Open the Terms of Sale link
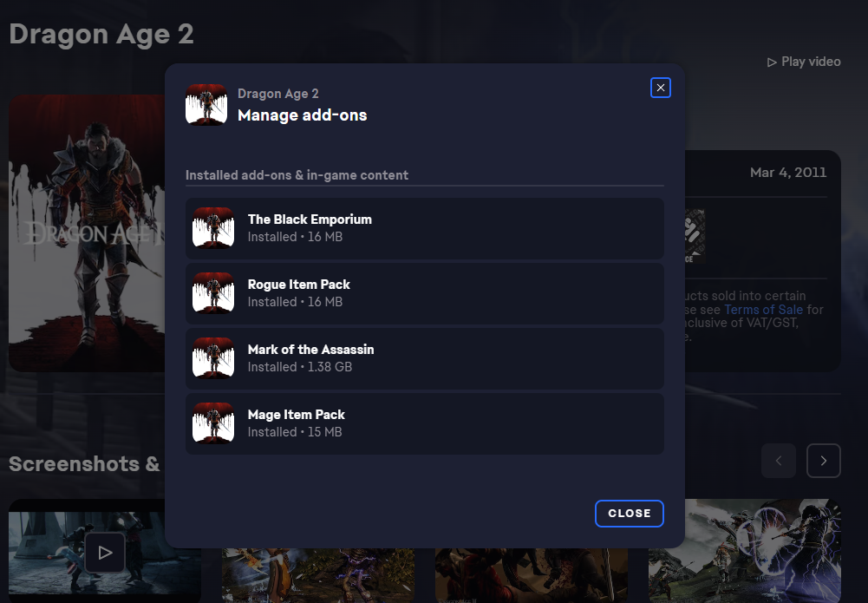Screen dimensions: 868x603 763,310
